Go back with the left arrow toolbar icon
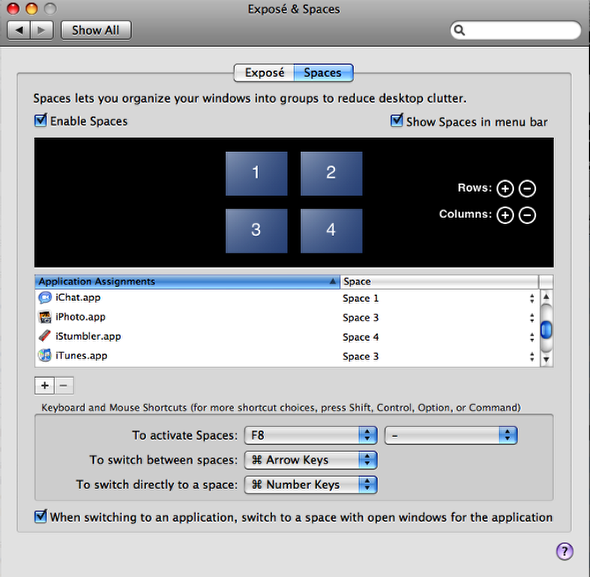590x577 pixels. point(19,30)
